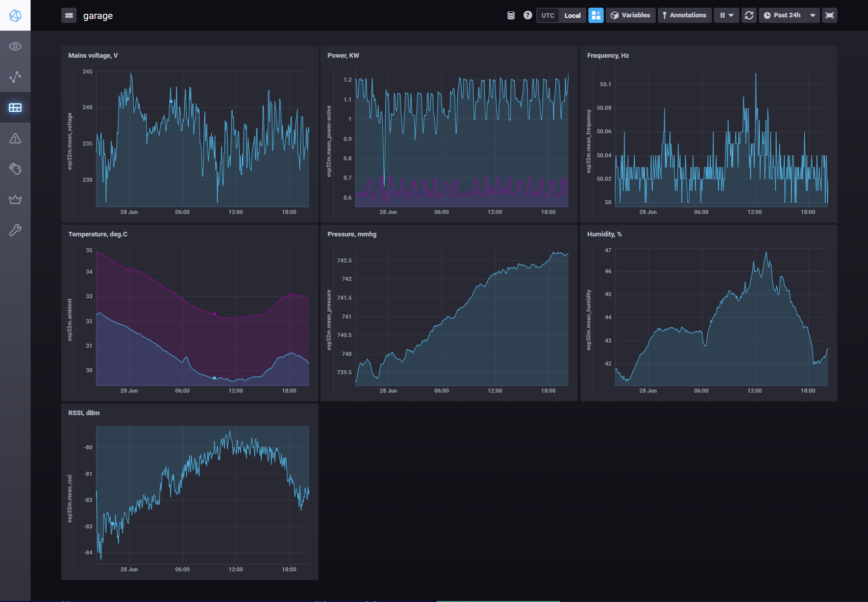Click esp32m.mean_power-active axis label
Viewport: 868px width, 602px height.
(x=329, y=141)
